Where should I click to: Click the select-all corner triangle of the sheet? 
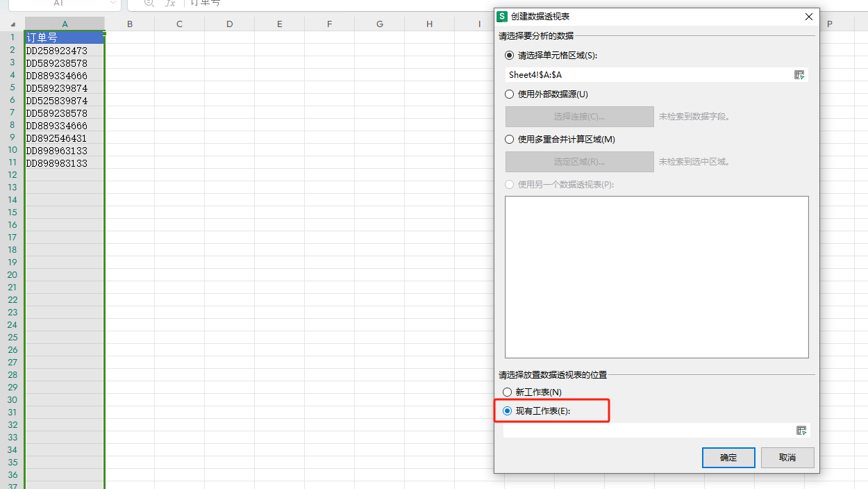click(13, 24)
